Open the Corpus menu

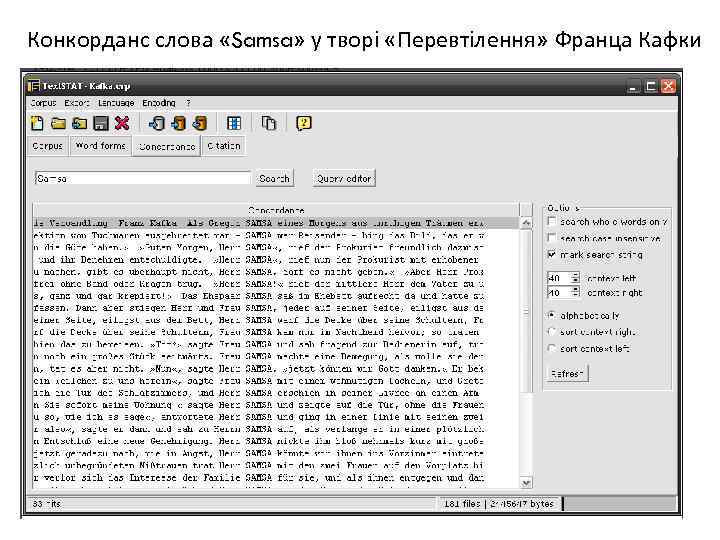[43, 103]
